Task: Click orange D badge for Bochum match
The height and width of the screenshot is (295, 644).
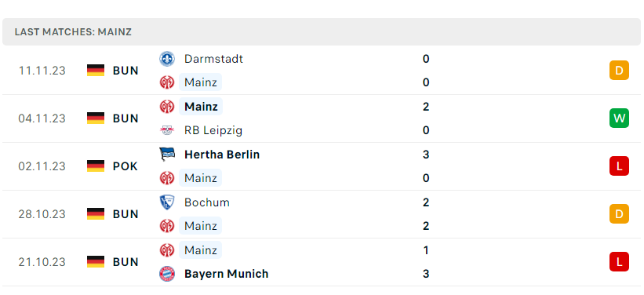Action: coord(619,214)
